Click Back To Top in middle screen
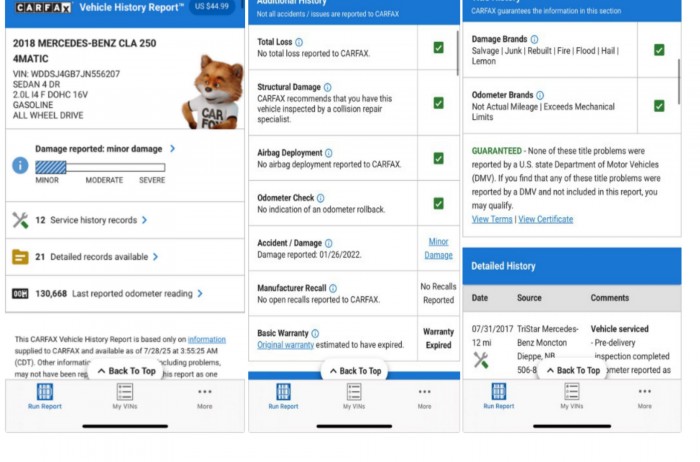 (355, 371)
